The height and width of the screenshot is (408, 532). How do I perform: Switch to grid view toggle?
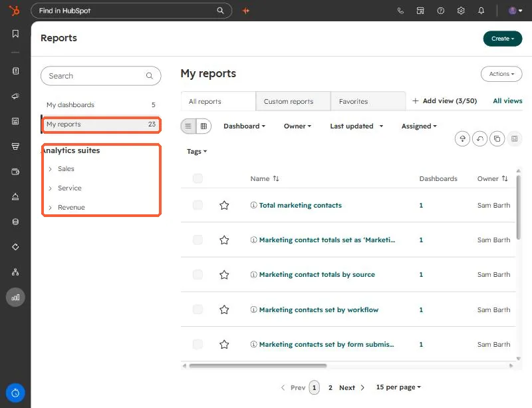click(204, 126)
